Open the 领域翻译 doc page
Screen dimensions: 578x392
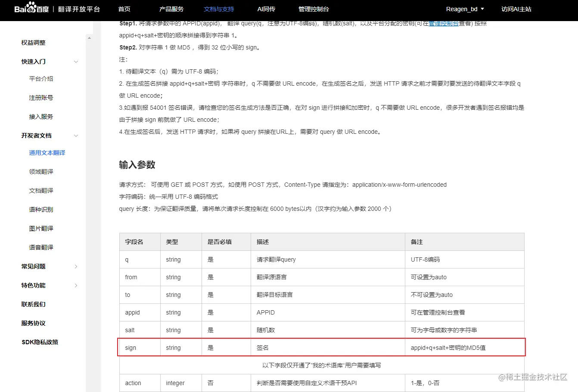coord(41,172)
